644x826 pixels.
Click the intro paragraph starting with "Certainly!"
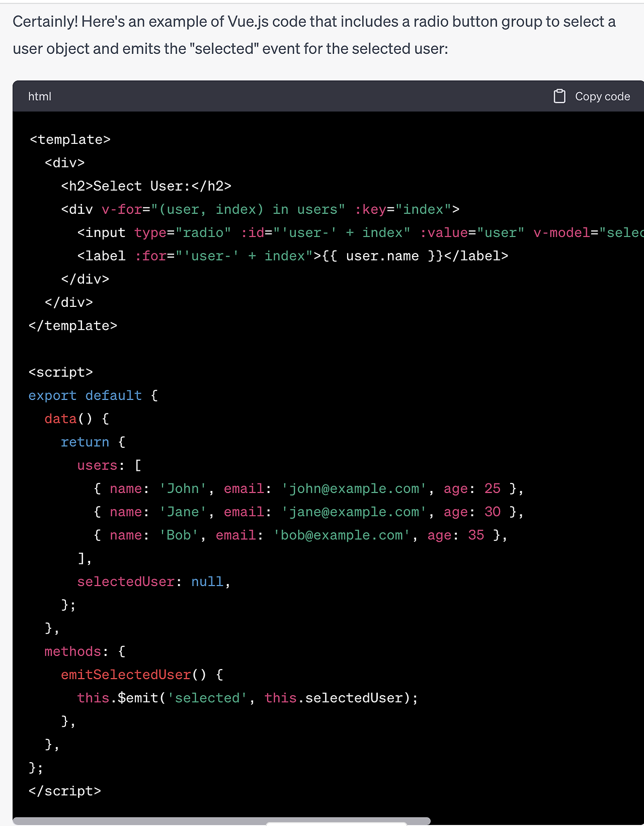tap(314, 35)
